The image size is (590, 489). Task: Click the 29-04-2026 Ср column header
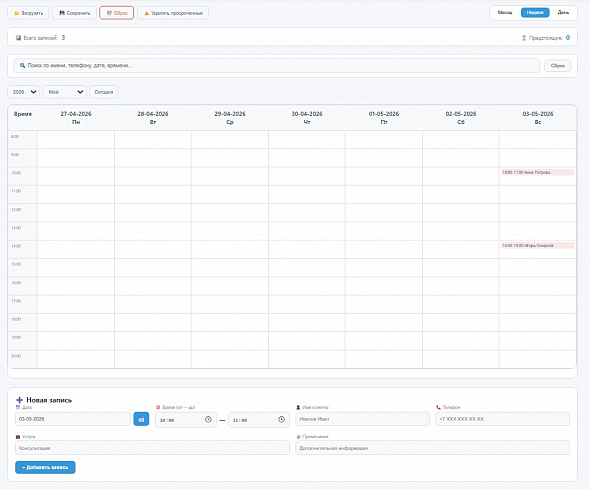pyautogui.click(x=230, y=118)
